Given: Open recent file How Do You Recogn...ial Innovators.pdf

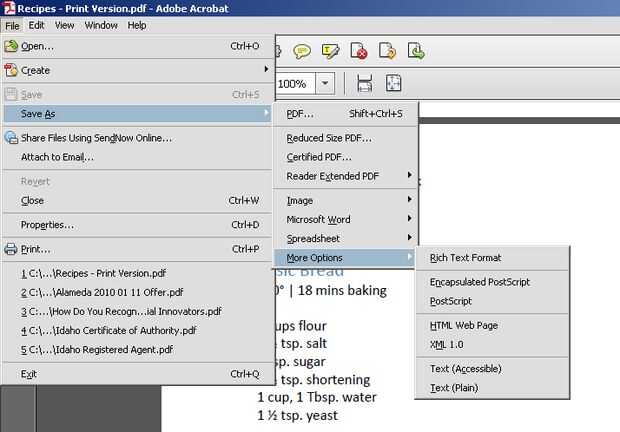Looking at the screenshot, I should click(x=137, y=311).
